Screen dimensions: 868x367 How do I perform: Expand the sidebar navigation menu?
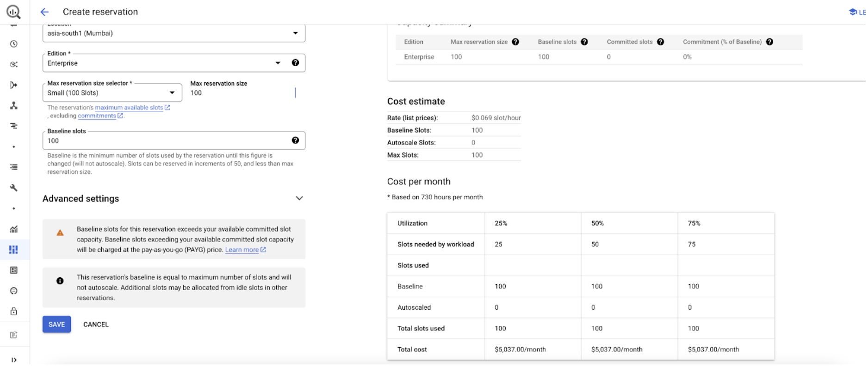pos(14,360)
